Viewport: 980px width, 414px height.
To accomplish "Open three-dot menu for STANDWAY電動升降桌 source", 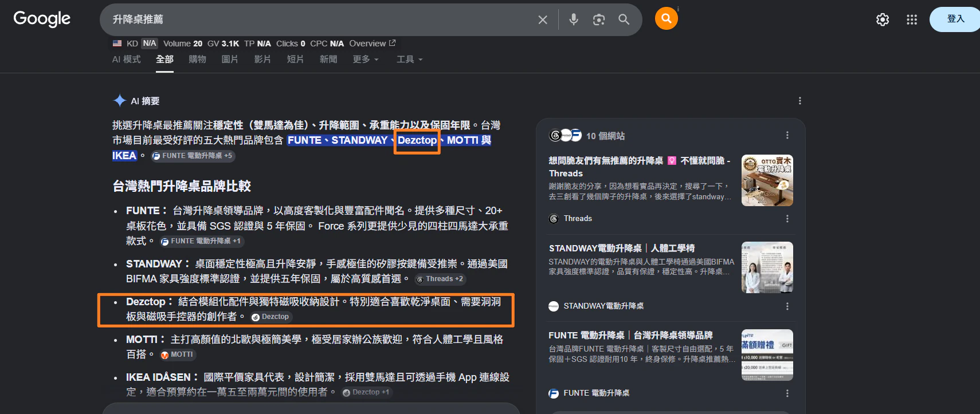I will click(787, 306).
